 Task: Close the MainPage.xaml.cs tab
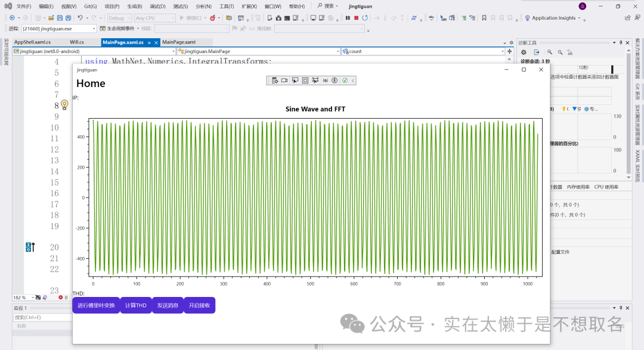pos(156,42)
